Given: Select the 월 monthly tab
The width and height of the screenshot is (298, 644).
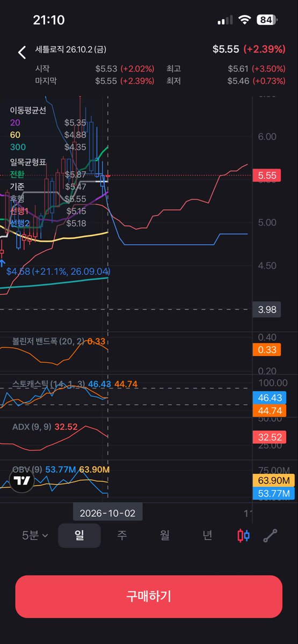Looking at the screenshot, I should [x=165, y=536].
